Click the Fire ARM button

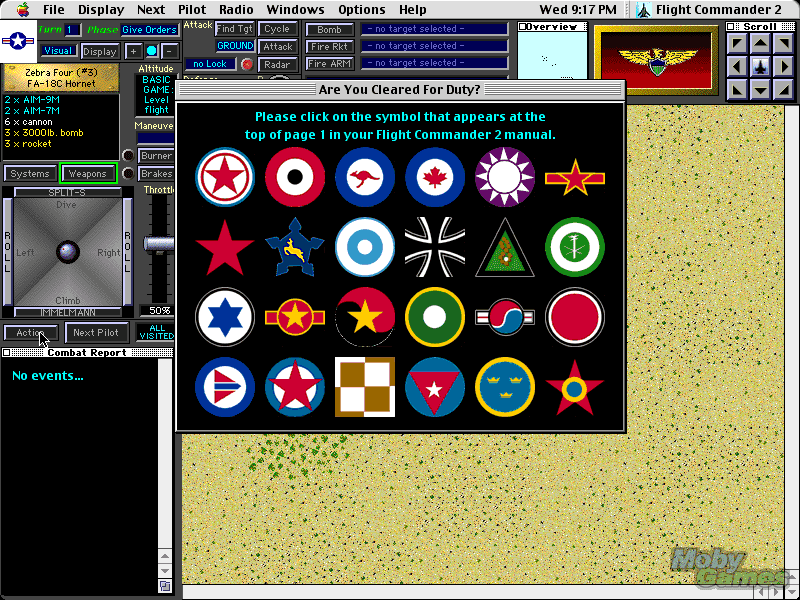coord(329,64)
